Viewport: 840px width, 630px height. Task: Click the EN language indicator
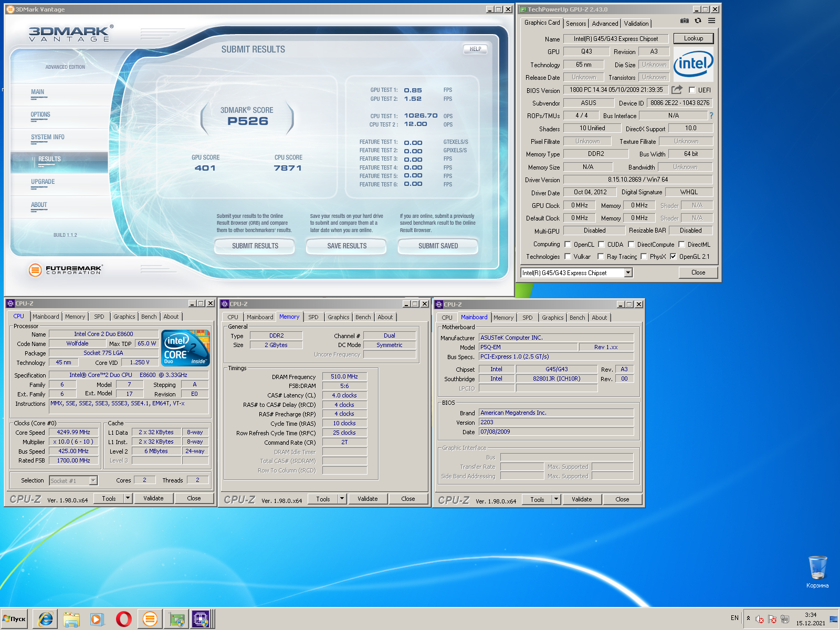click(734, 618)
